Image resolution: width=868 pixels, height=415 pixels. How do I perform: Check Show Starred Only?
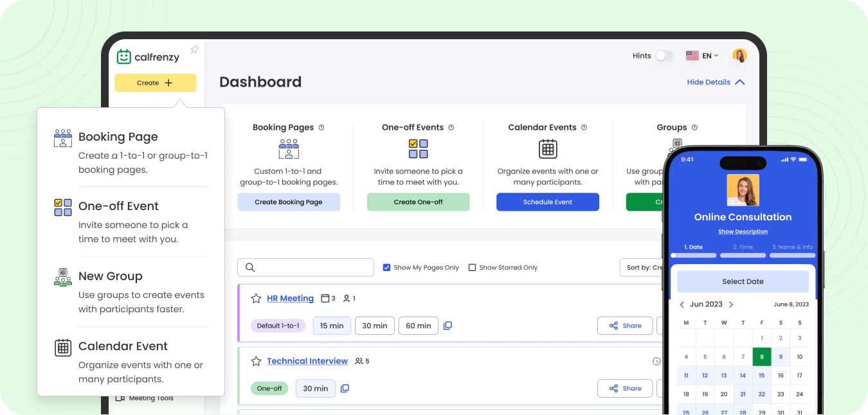click(472, 267)
